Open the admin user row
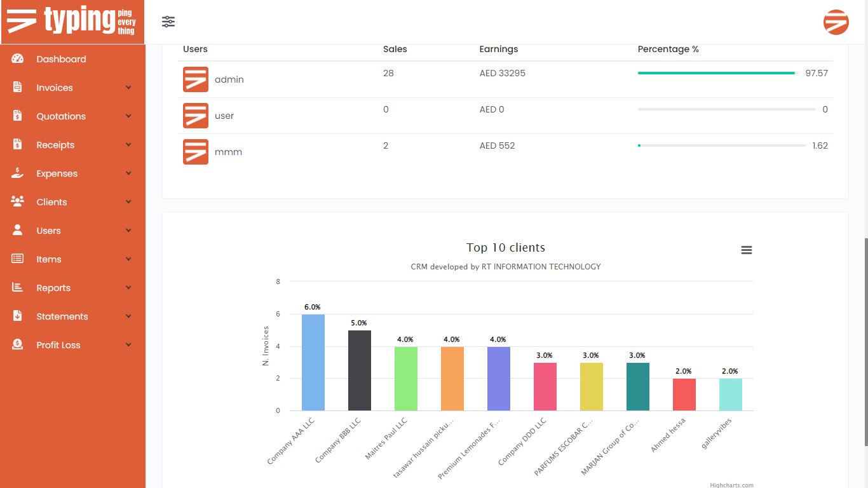Screen dimensions: 868x488 (229, 79)
